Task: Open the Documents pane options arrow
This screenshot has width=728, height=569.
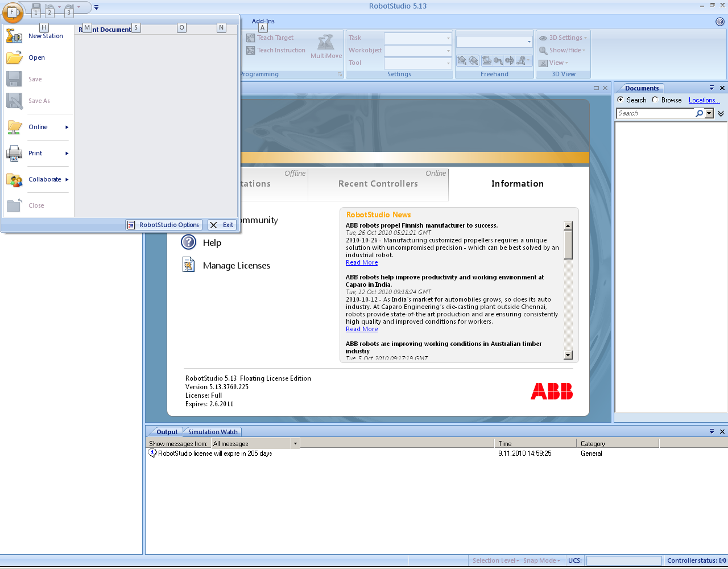Action: [x=712, y=88]
